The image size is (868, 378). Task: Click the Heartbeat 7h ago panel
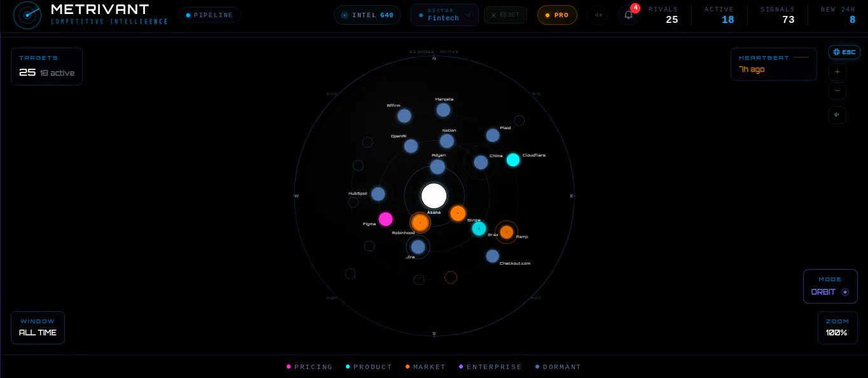(x=774, y=64)
